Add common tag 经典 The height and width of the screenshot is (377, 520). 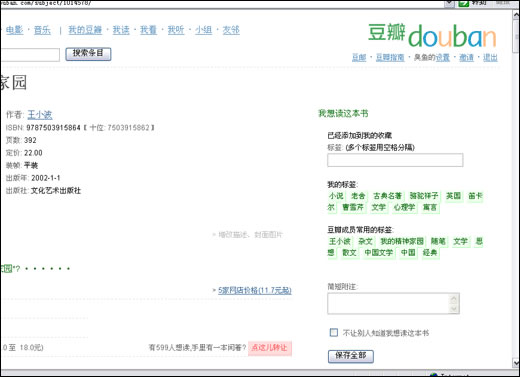430,253
